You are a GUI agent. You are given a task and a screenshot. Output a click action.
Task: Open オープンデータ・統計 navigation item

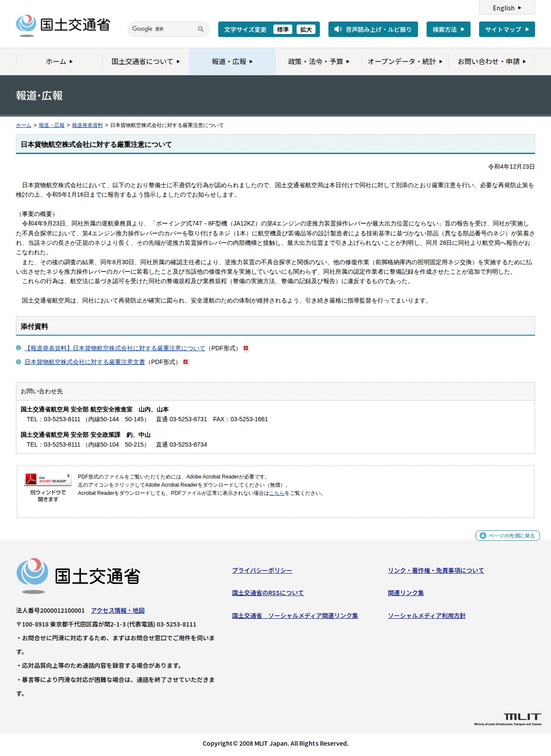point(405,62)
